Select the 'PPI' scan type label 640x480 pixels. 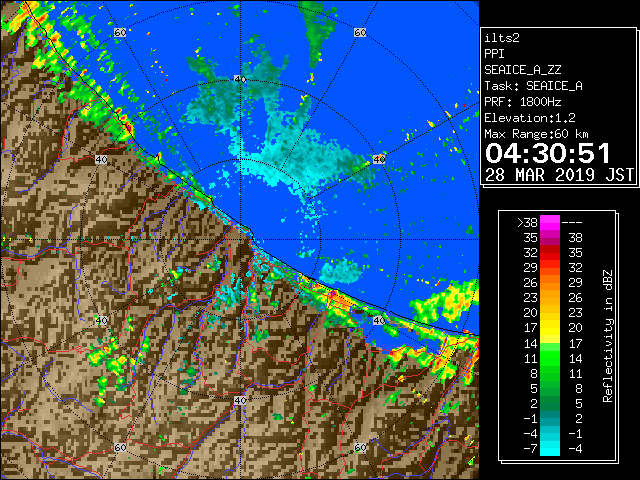click(x=494, y=54)
